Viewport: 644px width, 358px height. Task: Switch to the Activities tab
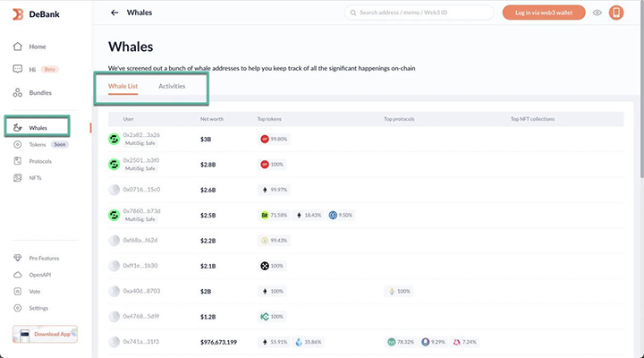[172, 86]
